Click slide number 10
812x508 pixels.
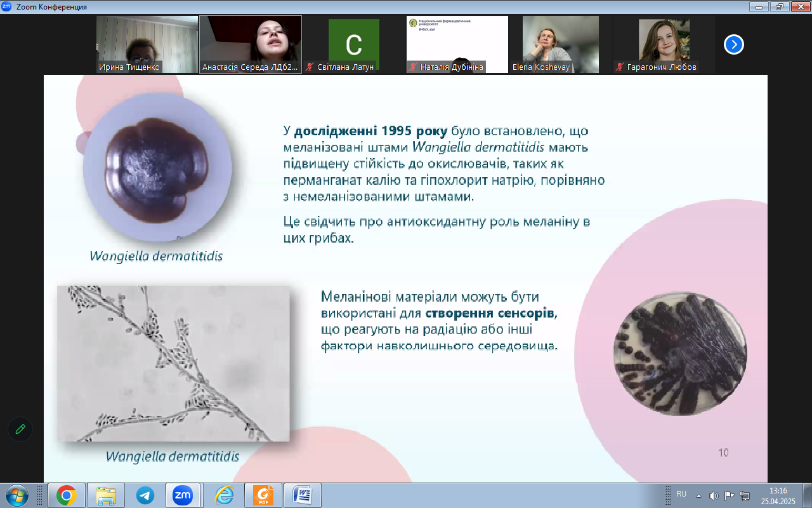pos(723,453)
